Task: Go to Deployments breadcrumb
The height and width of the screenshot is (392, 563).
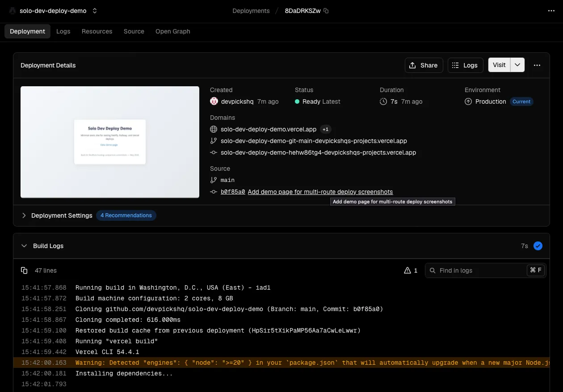Action: click(x=251, y=11)
